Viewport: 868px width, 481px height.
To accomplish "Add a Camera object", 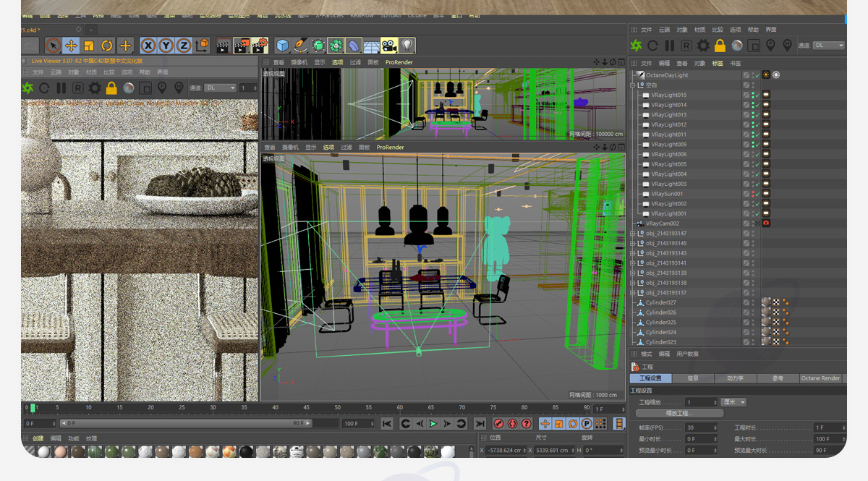I will [x=389, y=46].
